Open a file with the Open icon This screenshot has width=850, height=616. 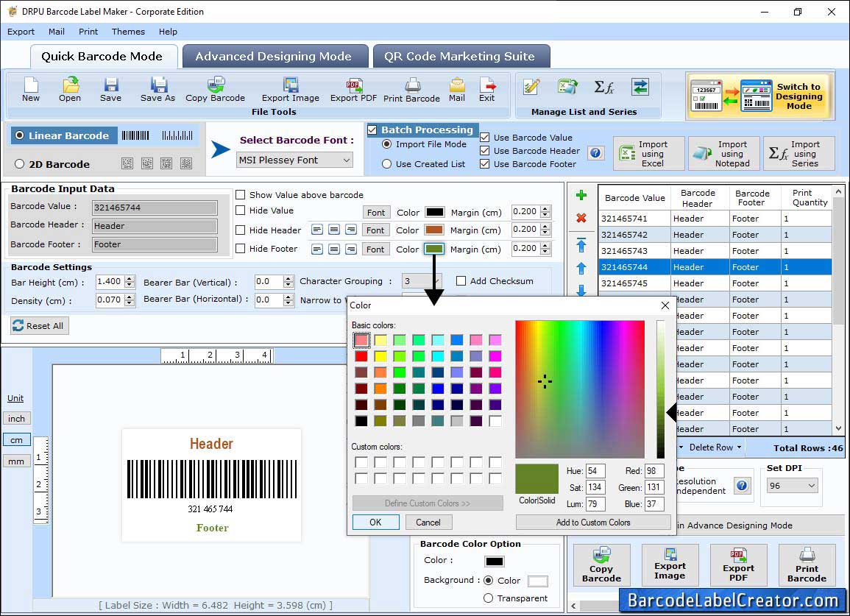tap(70, 90)
